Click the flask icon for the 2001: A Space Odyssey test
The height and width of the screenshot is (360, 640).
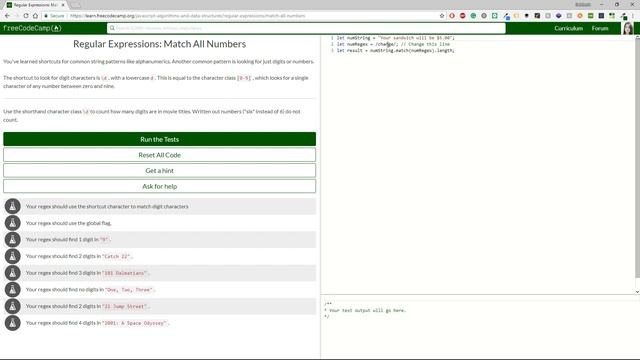(13, 323)
